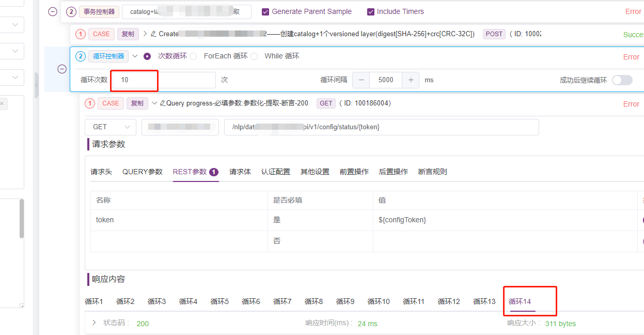Expand the 状态码 200 response details
Viewport: 644px width, 335px height.
(93, 323)
